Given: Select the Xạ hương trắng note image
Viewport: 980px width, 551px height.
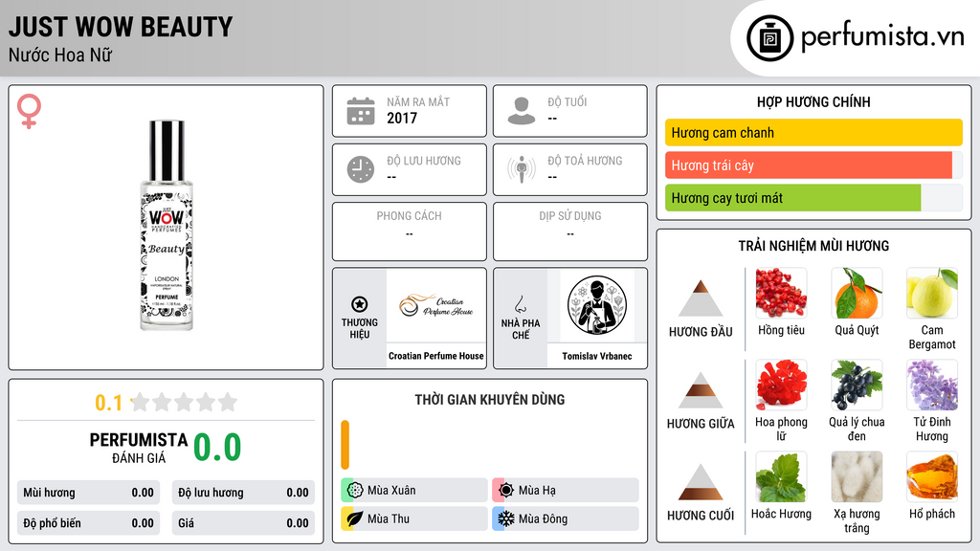Looking at the screenshot, I should pyautogui.click(x=857, y=476).
